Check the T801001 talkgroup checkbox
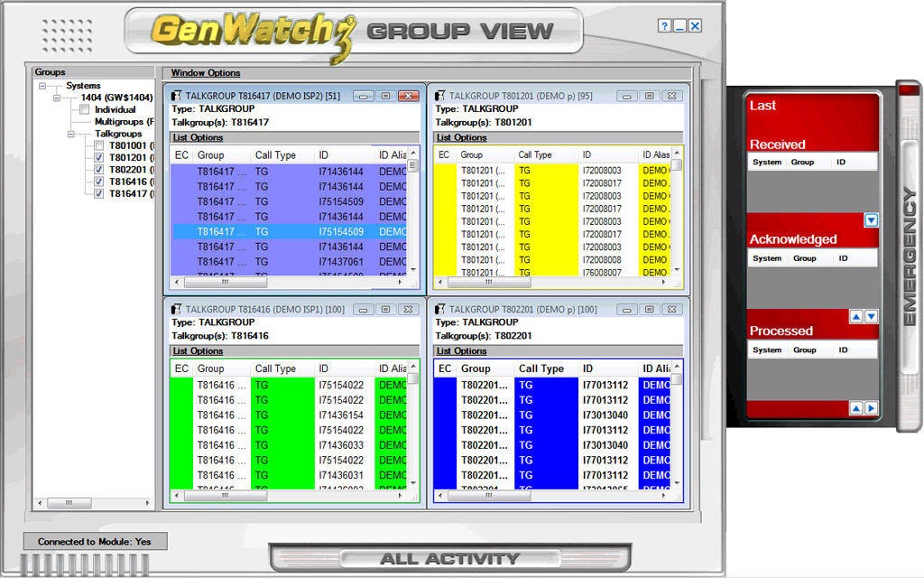The width and height of the screenshot is (924, 578). coord(98,146)
